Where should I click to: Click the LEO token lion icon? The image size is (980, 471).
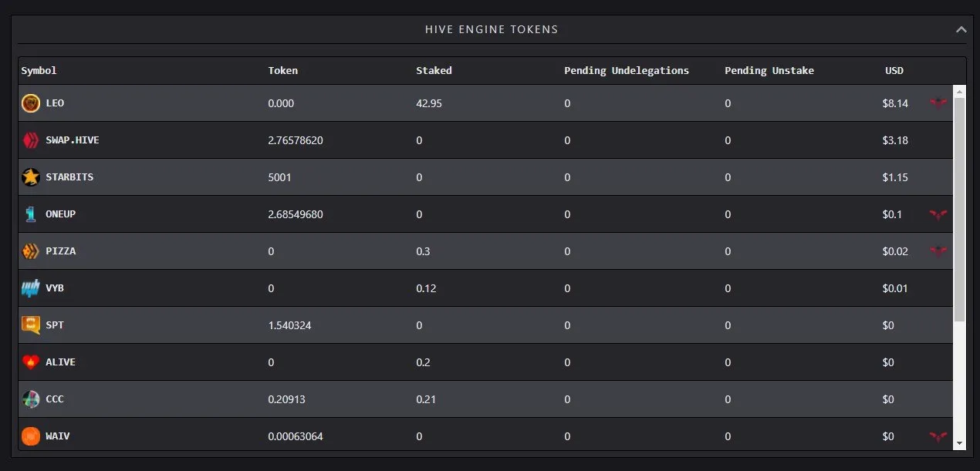31,103
